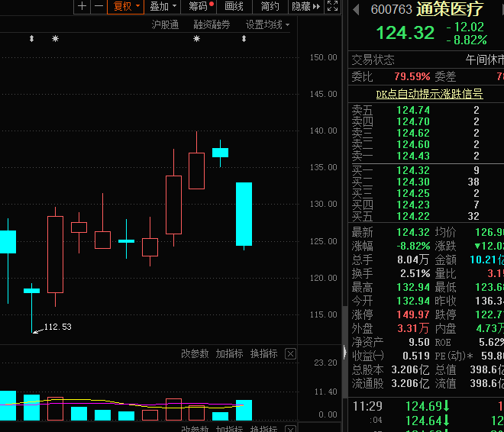Toggle the 筹码 chip distribution view

click(201, 7)
